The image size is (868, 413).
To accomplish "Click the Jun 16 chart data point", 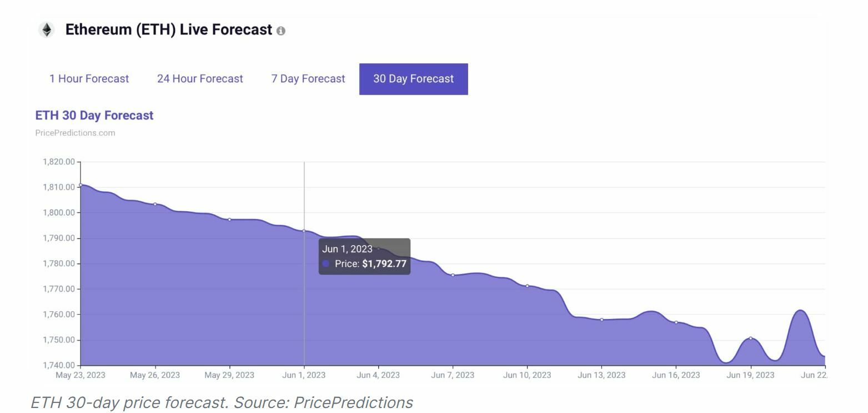I will pos(676,322).
